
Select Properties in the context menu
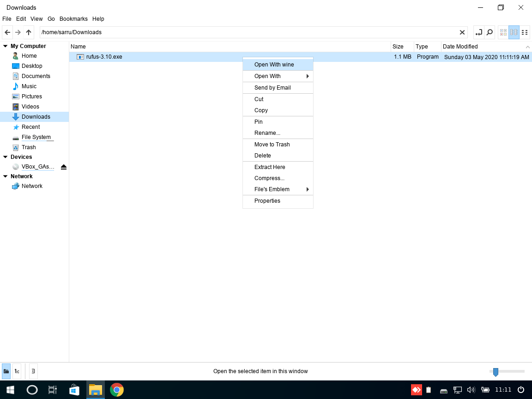pos(267,201)
